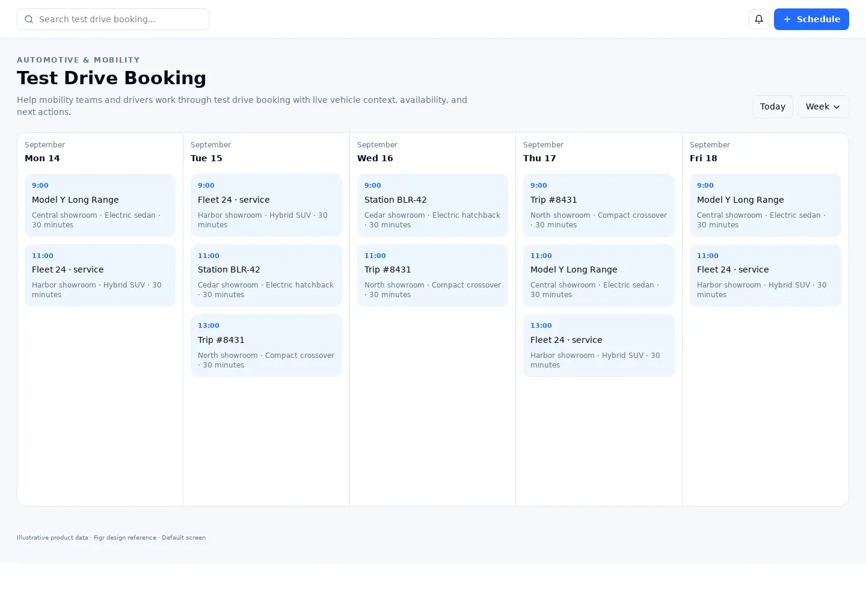Jump to Today in the calendar
The height and width of the screenshot is (616, 866).
pos(773,106)
